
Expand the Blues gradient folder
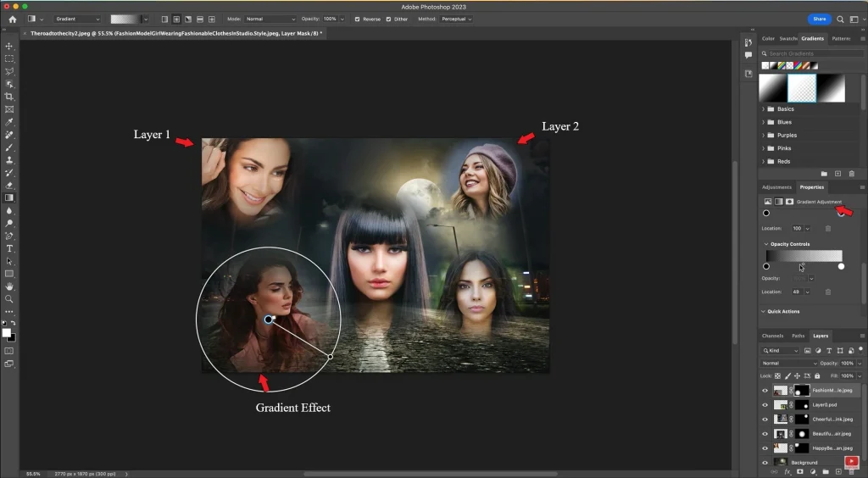coord(764,122)
